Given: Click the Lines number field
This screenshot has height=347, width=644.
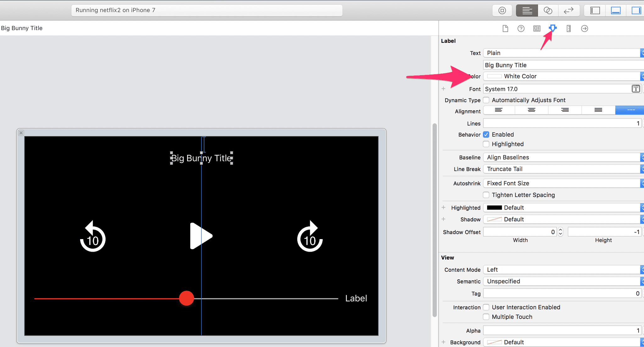Looking at the screenshot, I should coord(562,123).
